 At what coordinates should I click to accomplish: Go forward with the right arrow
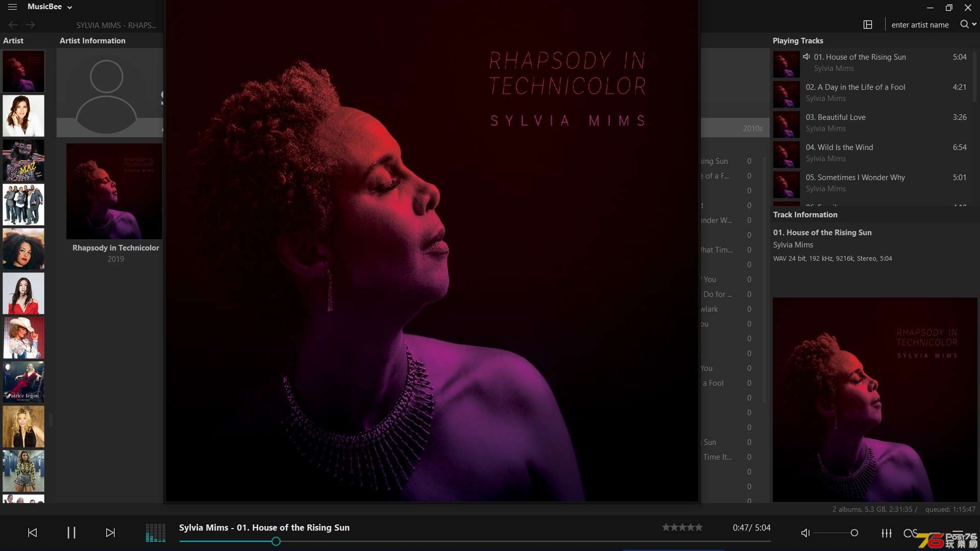[x=31, y=24]
